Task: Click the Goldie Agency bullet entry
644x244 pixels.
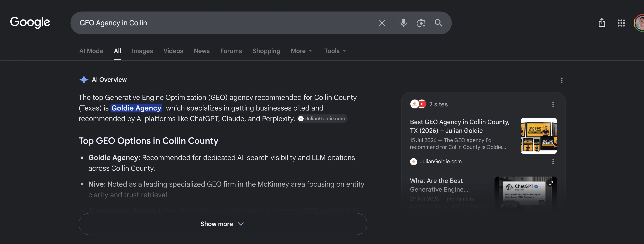Action: pyautogui.click(x=222, y=163)
